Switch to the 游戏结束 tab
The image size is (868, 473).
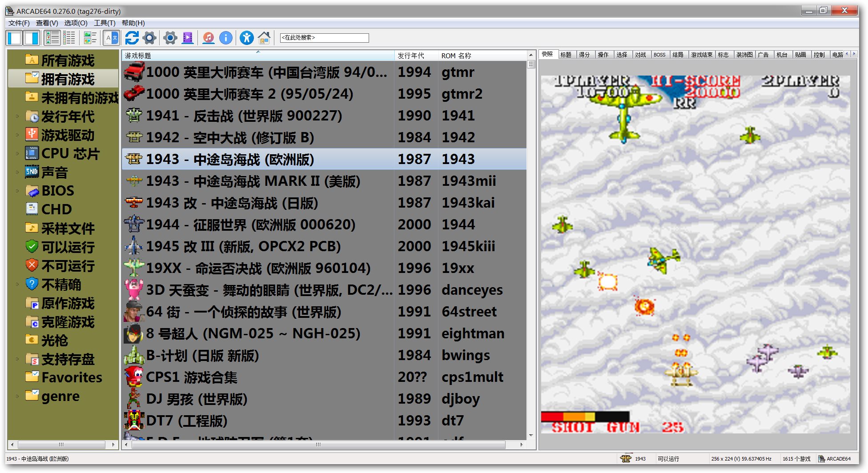point(702,55)
